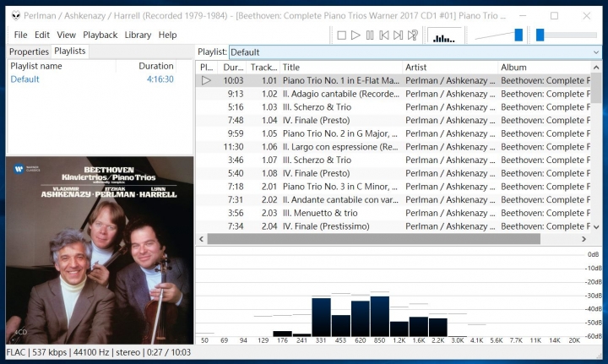The image size is (608, 364).
Task: Go to previous track icon
Action: tap(384, 35)
